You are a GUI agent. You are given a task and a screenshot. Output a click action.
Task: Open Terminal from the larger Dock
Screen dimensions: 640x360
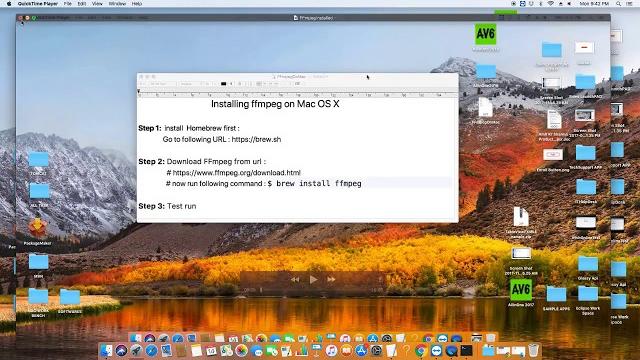pyautogui.click(x=467, y=350)
